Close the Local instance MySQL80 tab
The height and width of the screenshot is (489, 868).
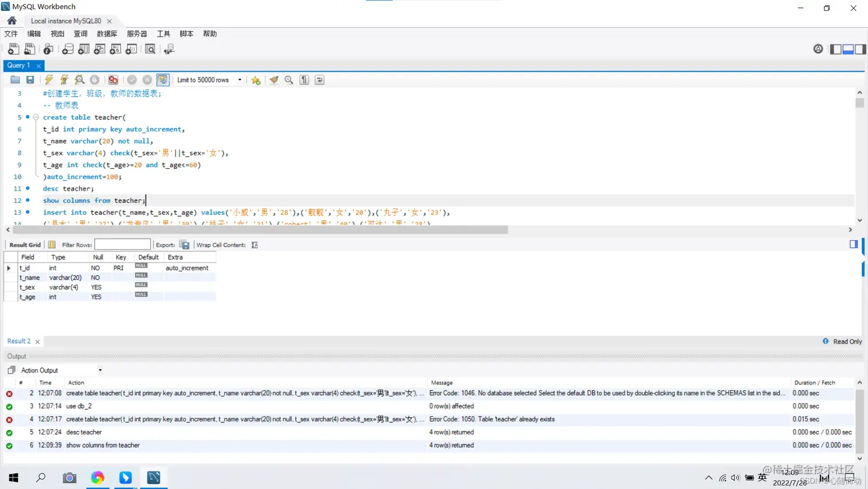pos(109,21)
